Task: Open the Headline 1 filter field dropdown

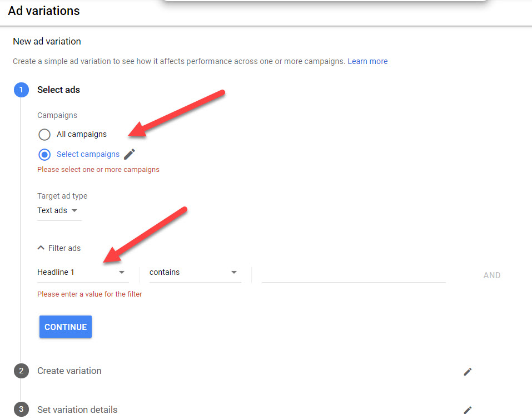Action: (82, 273)
